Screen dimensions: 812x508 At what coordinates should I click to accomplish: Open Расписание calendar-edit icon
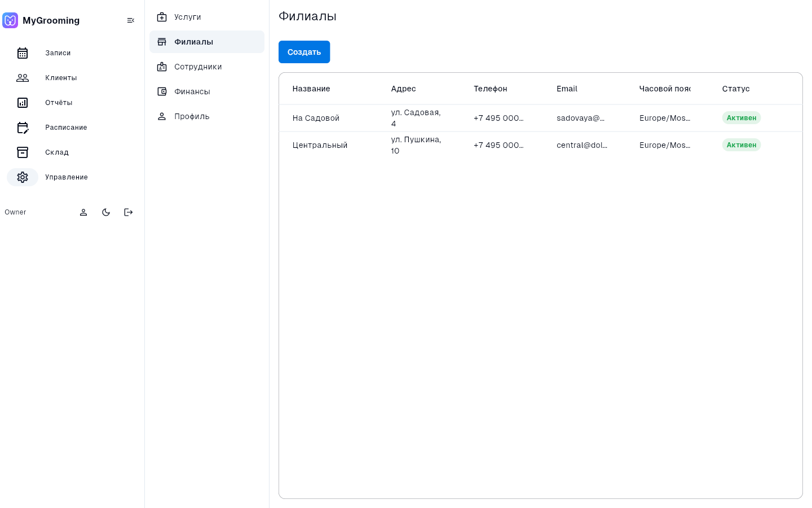coord(23,128)
